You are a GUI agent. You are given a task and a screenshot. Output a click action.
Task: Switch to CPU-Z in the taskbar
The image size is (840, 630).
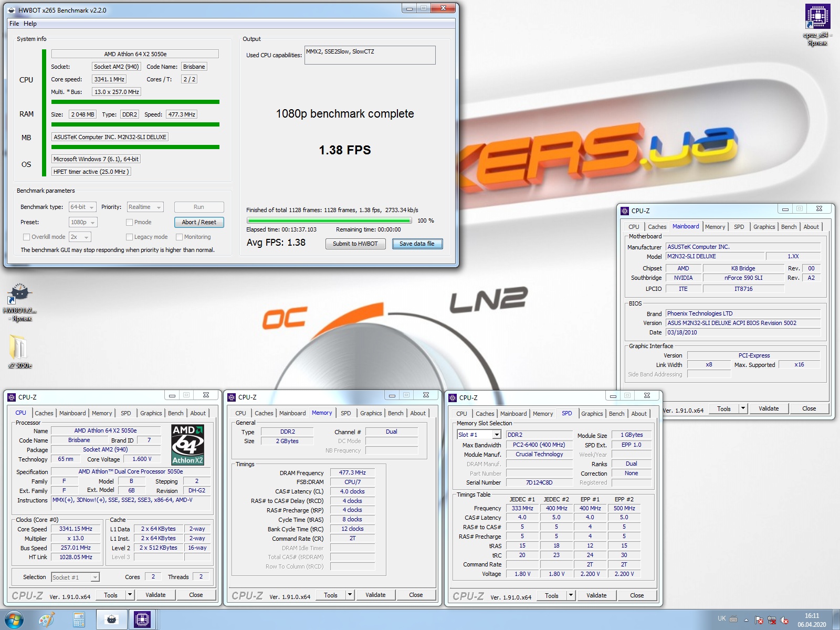tap(142, 620)
